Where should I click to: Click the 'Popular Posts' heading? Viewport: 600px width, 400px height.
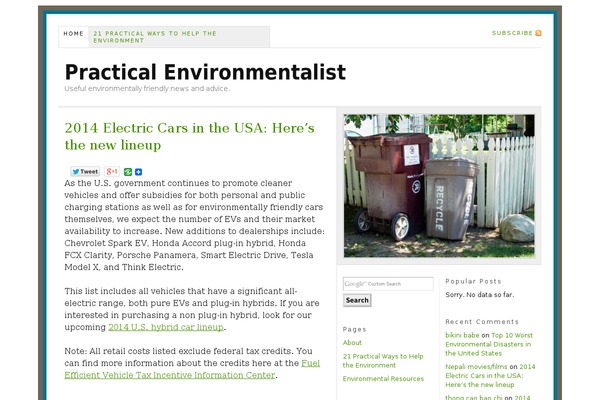pos(473,281)
